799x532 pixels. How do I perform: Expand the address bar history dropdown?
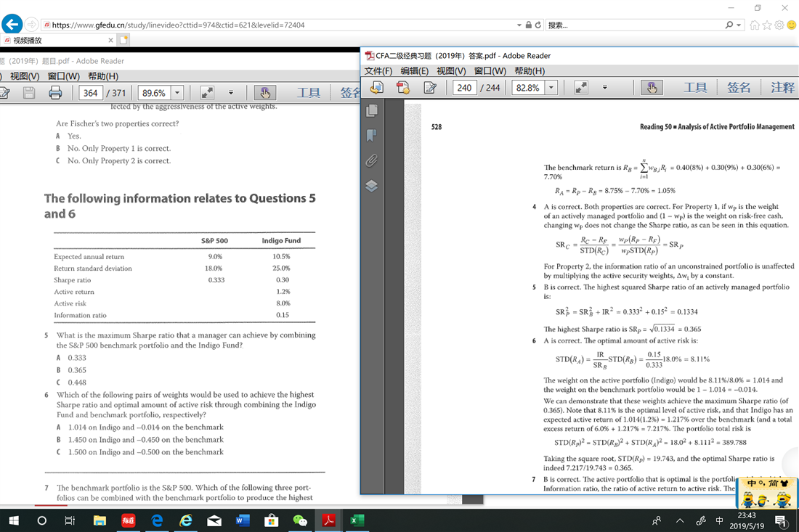pyautogui.click(x=519, y=25)
